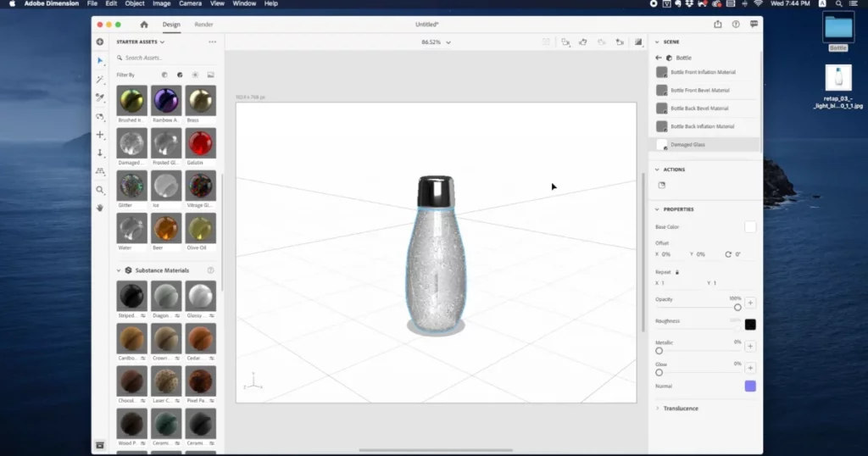Switch to the Render tab
The image size is (868, 456).
coord(203,25)
